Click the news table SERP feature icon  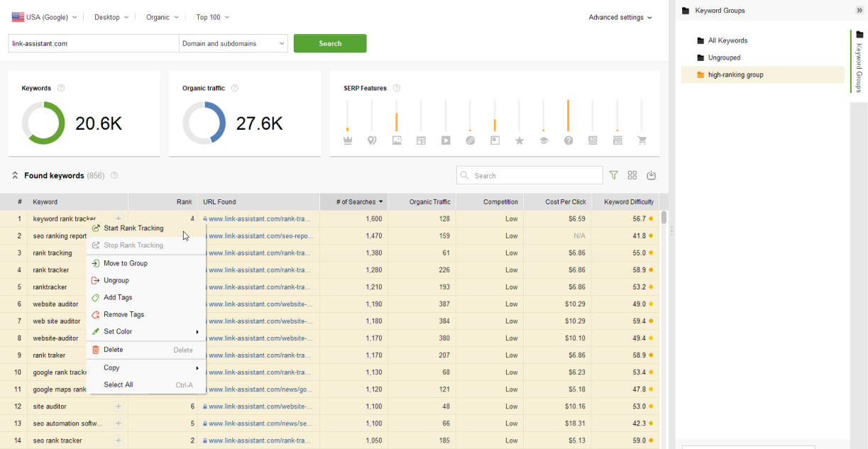pyautogui.click(x=421, y=140)
